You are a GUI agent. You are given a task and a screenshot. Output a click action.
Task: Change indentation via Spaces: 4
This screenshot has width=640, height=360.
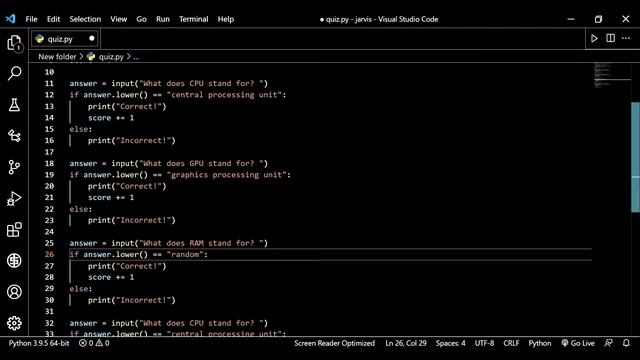[450, 343]
